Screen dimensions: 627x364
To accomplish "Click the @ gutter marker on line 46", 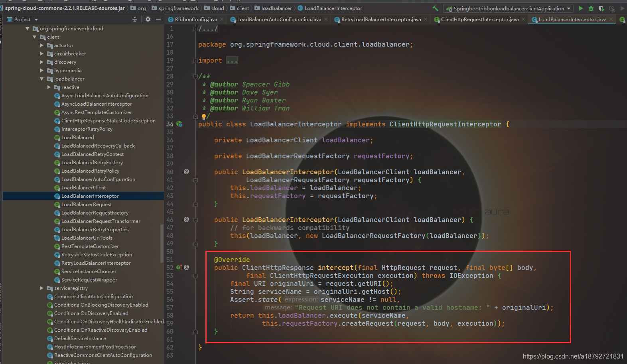I will 186,219.
